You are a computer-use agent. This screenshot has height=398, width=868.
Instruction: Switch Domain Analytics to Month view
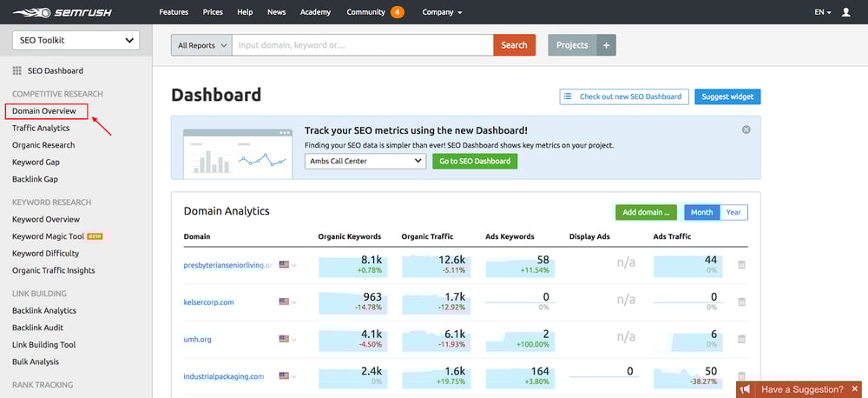click(702, 212)
